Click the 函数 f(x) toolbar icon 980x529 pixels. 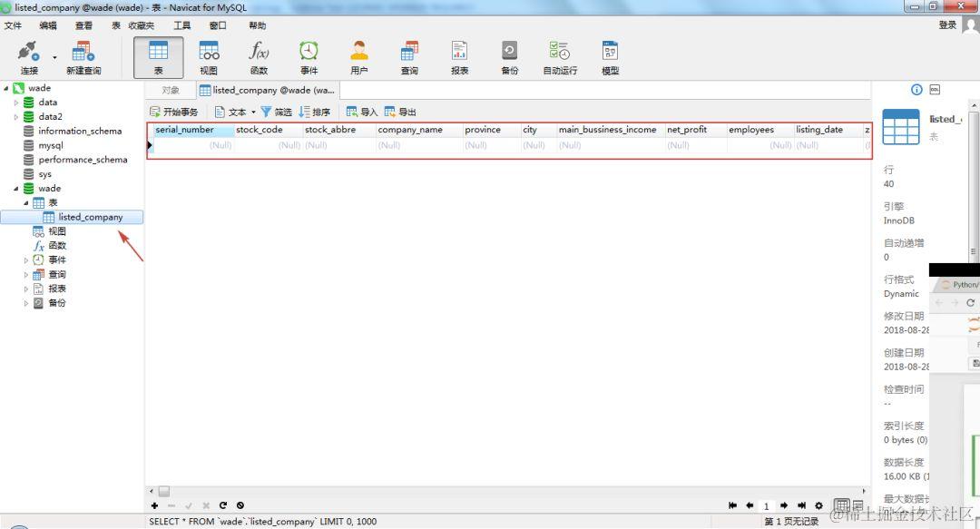pos(259,57)
